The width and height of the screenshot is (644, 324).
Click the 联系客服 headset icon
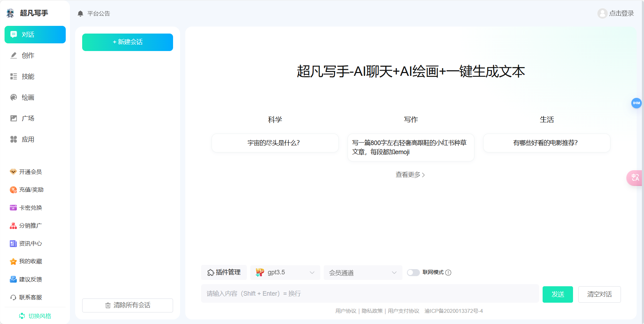pyautogui.click(x=13, y=297)
